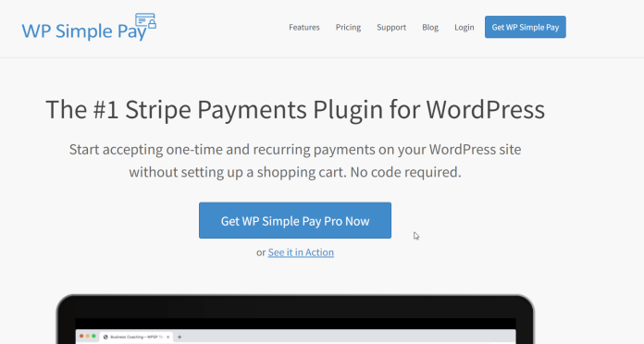Click the green window dot in the demo image

coord(93,337)
